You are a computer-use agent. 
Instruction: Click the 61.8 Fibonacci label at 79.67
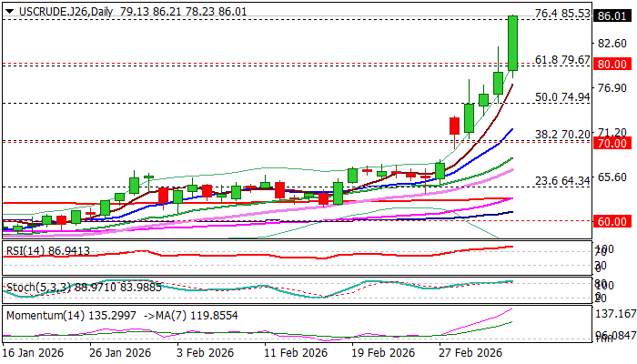561,59
